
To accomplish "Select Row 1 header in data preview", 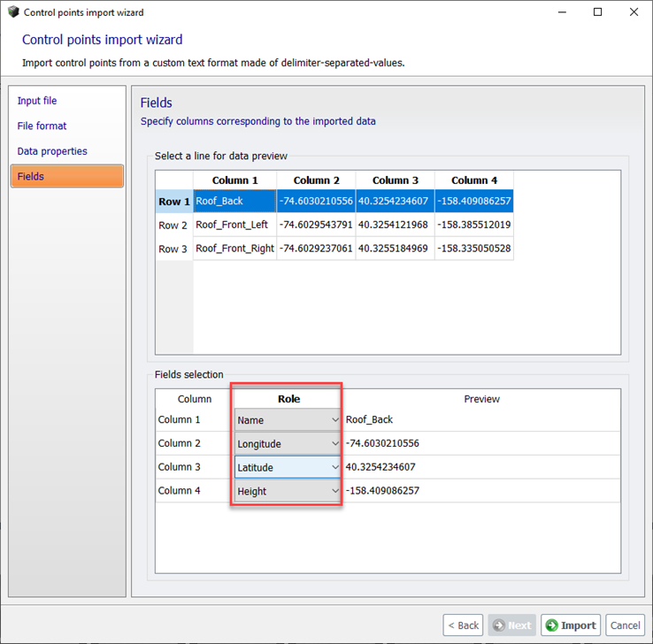I will coord(173,202).
